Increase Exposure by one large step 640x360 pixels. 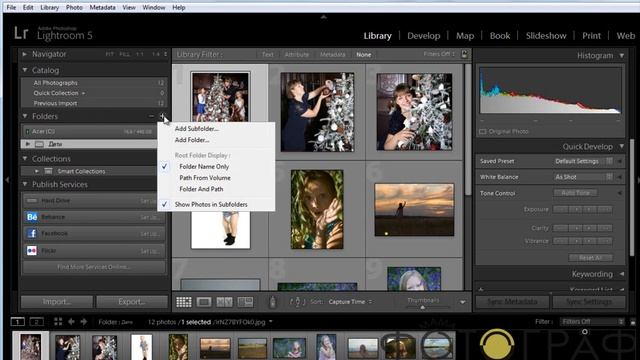(604, 209)
